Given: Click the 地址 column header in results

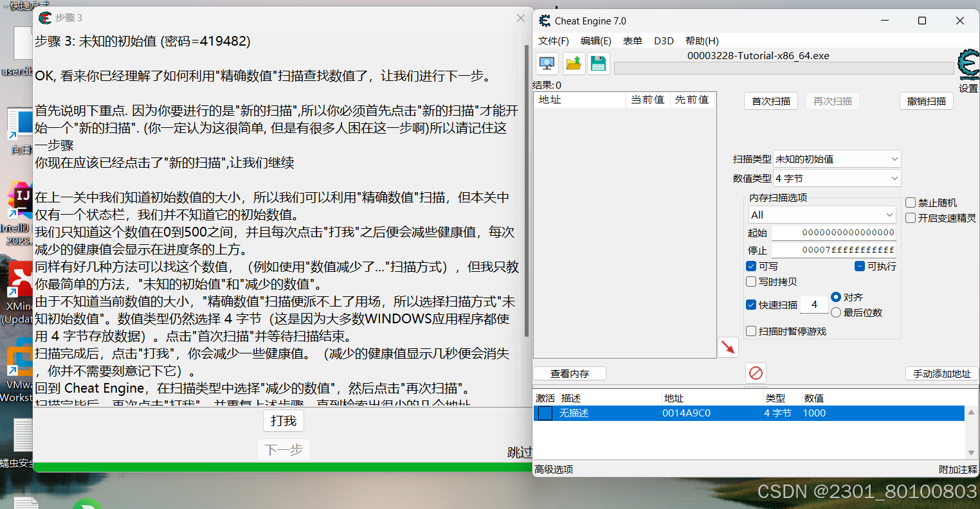Looking at the screenshot, I should coord(580,100).
